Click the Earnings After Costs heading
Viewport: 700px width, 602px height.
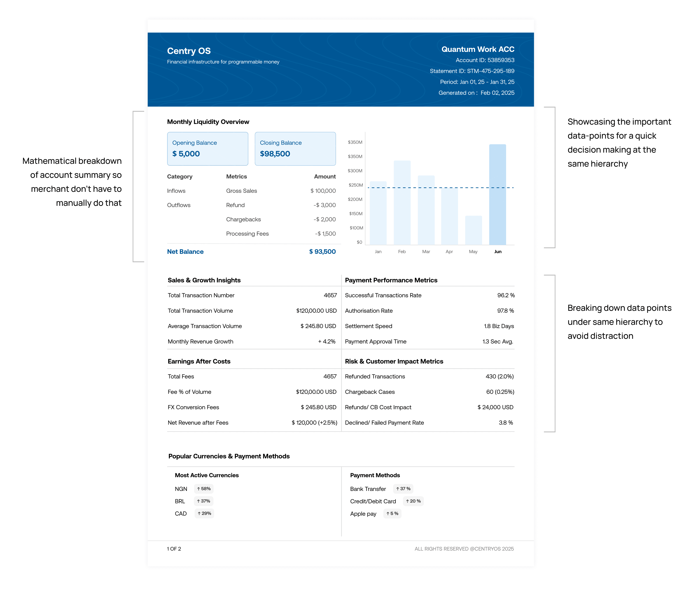click(199, 361)
